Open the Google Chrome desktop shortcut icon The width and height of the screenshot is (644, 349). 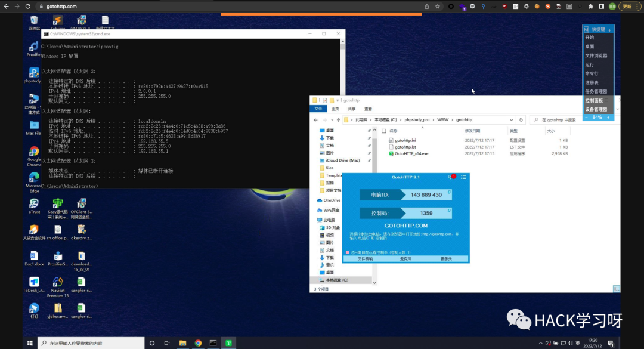point(33,152)
